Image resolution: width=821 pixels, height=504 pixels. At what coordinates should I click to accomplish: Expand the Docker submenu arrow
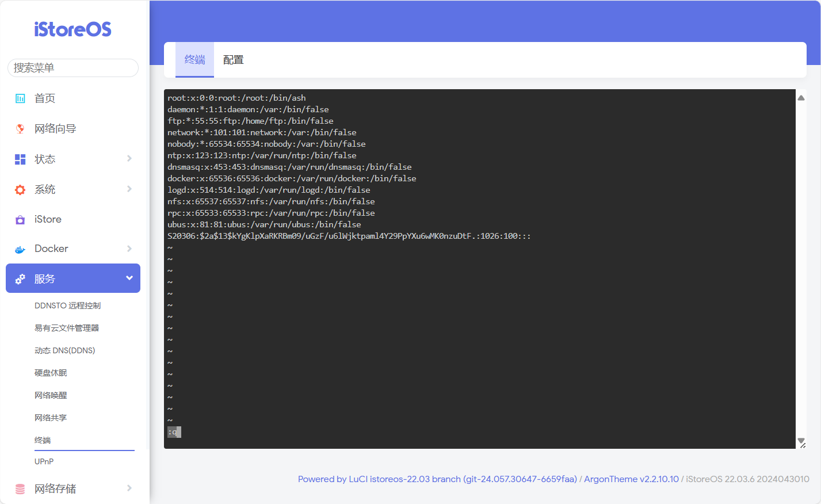pyautogui.click(x=129, y=249)
